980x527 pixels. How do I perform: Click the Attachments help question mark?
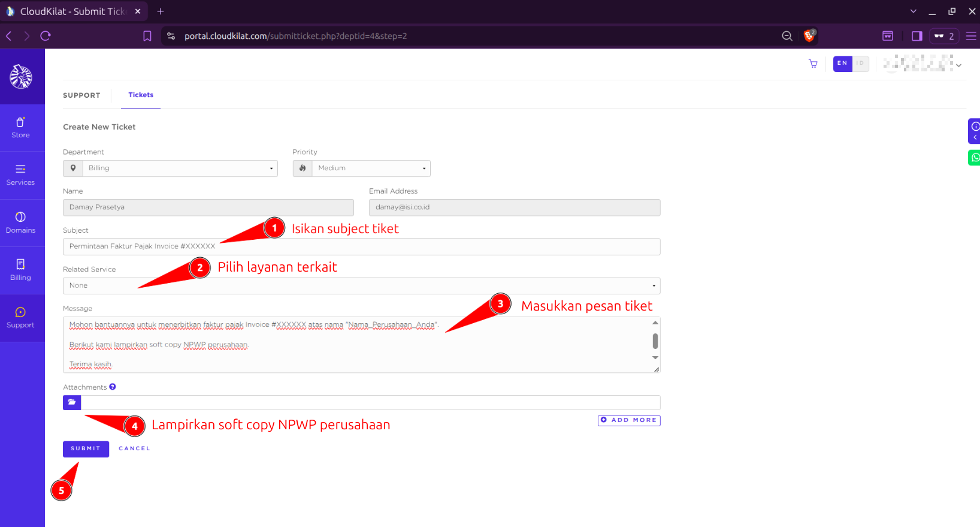(x=113, y=387)
